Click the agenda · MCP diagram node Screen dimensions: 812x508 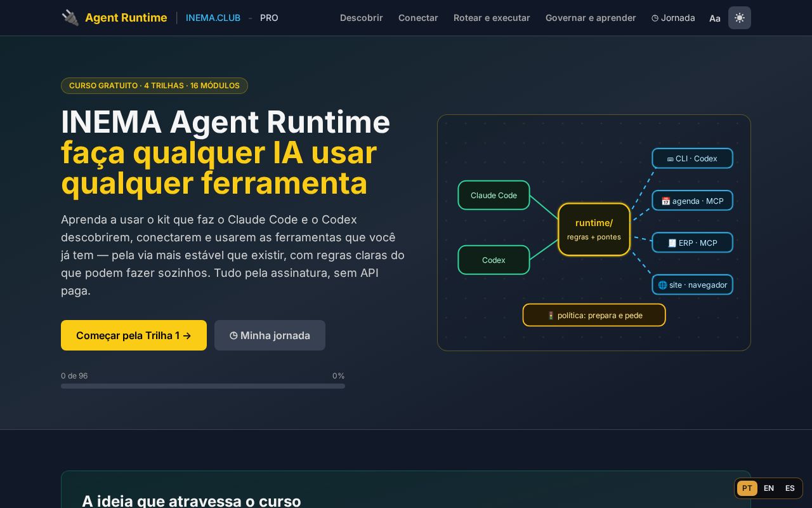692,201
